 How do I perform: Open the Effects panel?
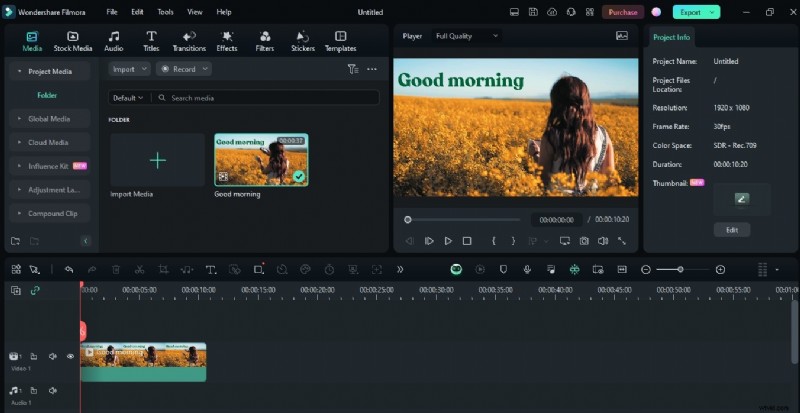click(x=227, y=41)
